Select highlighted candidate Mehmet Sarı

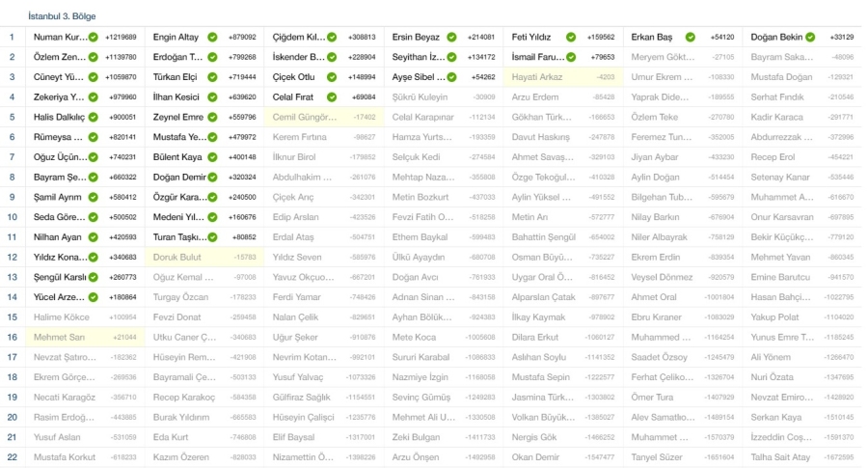[85, 337]
